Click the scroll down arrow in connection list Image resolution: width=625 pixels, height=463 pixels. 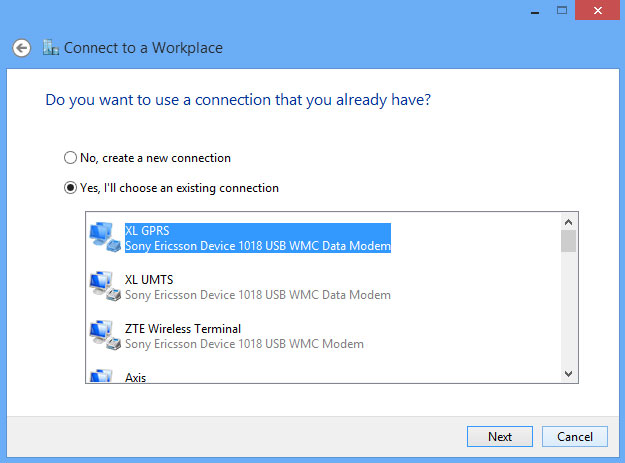click(568, 373)
